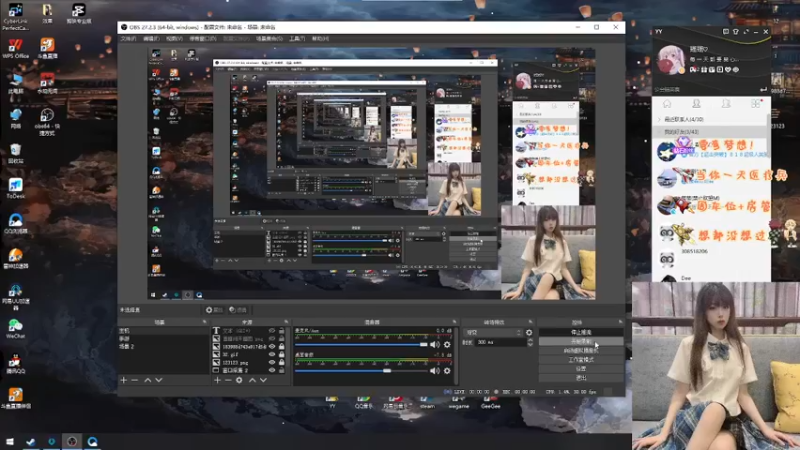Increase transition duration with the stepper arrow
This screenshot has height=450, width=800.
coord(530,340)
